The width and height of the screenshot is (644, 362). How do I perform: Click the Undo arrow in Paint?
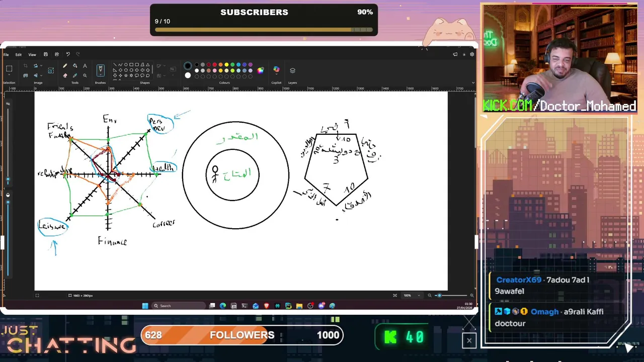click(x=68, y=54)
